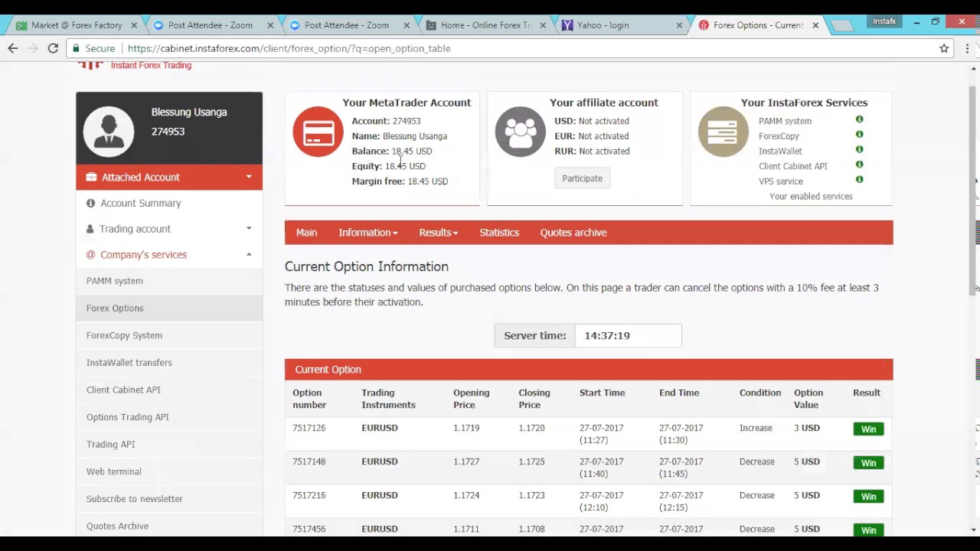Reload the page with refresh icon

pyautogui.click(x=53, y=48)
